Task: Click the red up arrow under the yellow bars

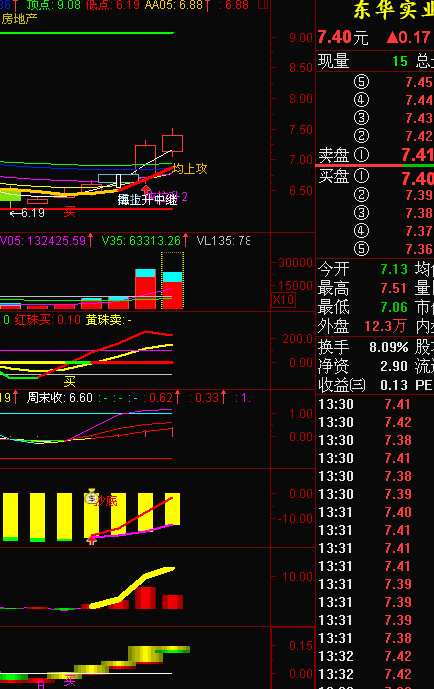Action: (91, 540)
